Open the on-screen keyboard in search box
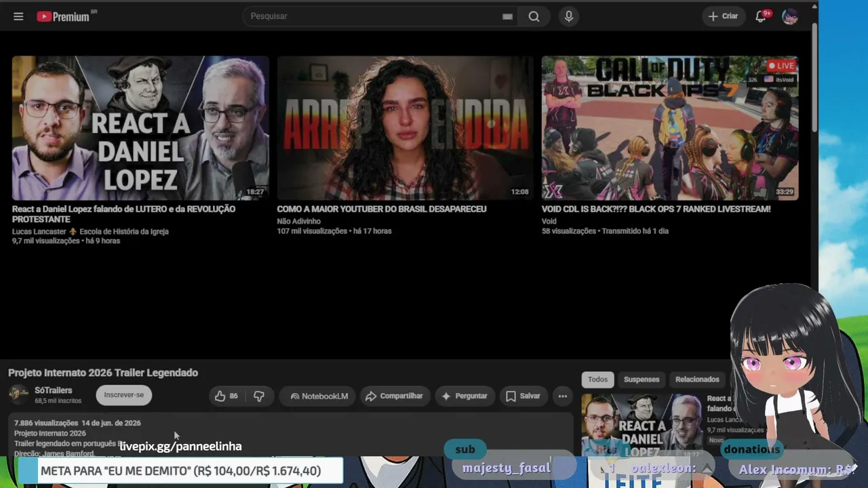868x488 pixels. (507, 16)
